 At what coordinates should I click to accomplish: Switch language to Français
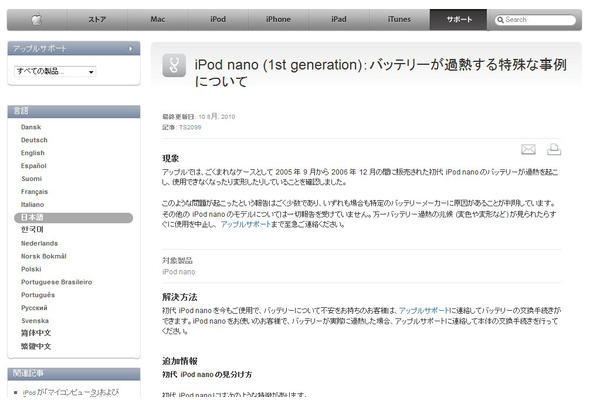coord(34,191)
